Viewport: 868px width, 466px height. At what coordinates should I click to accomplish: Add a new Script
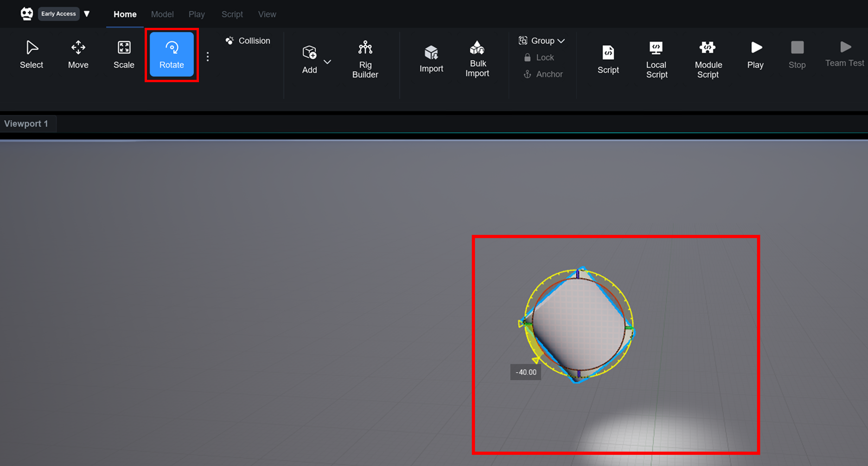point(608,59)
